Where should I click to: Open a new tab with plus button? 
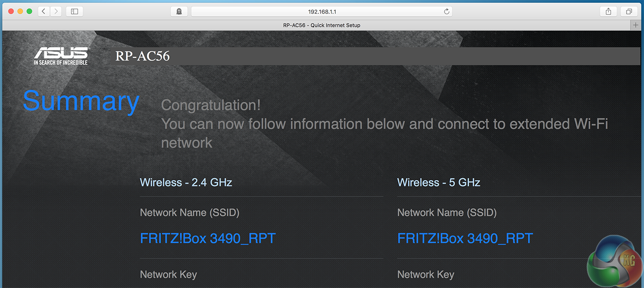tap(635, 25)
